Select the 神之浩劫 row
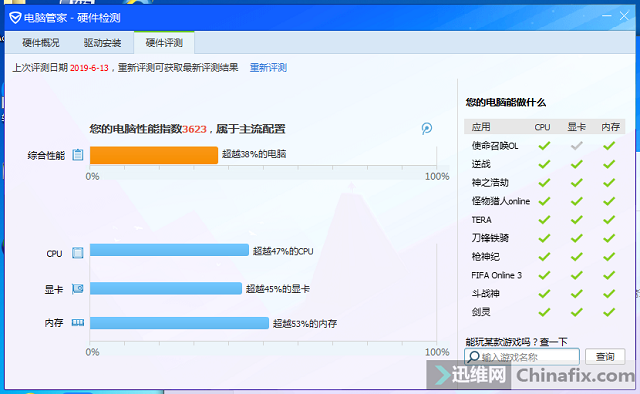The height and width of the screenshot is (394, 640). coord(544,183)
